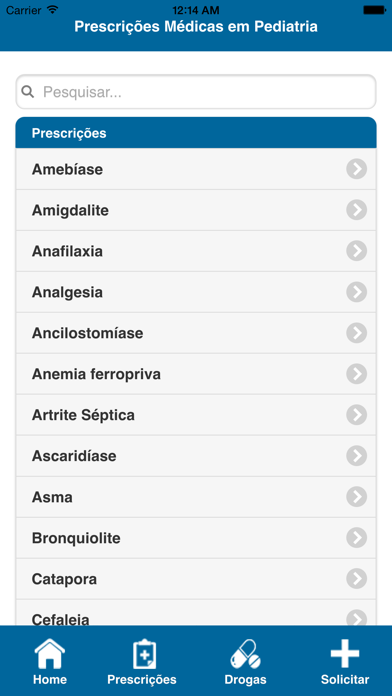Tap the battery indicator in status bar
The height and width of the screenshot is (696, 392).
(x=374, y=9)
